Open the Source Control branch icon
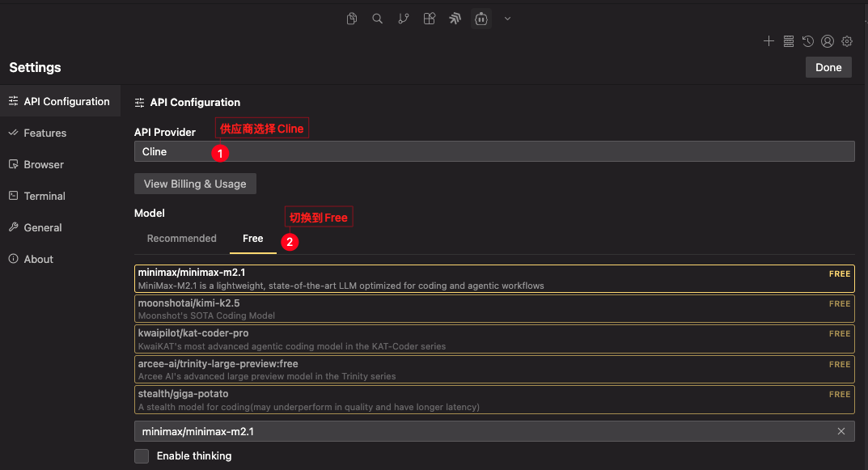 click(404, 19)
